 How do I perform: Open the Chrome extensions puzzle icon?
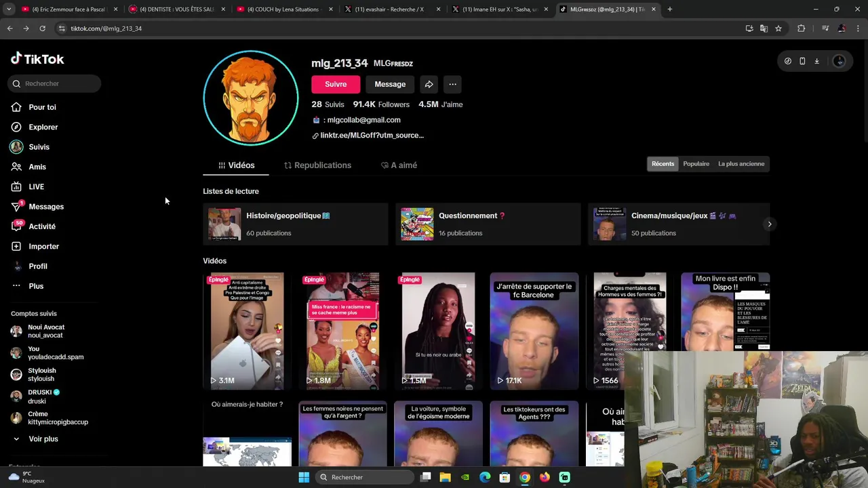coord(802,28)
